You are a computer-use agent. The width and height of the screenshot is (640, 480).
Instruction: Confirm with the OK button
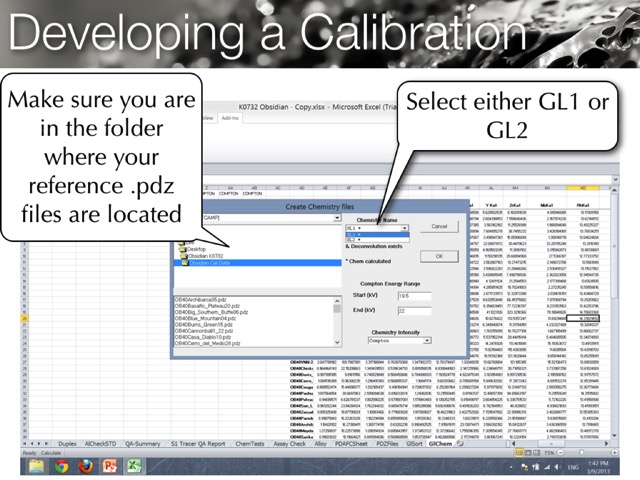click(438, 256)
